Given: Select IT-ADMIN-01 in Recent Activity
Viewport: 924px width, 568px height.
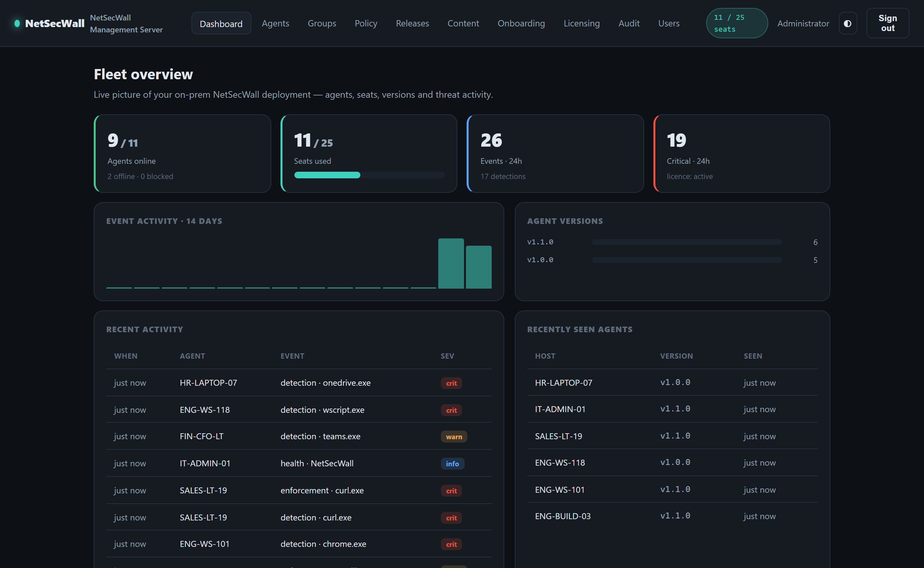Looking at the screenshot, I should point(205,463).
